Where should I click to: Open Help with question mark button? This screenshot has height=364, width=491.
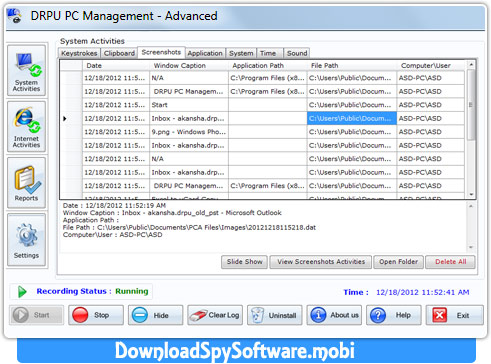(394, 315)
